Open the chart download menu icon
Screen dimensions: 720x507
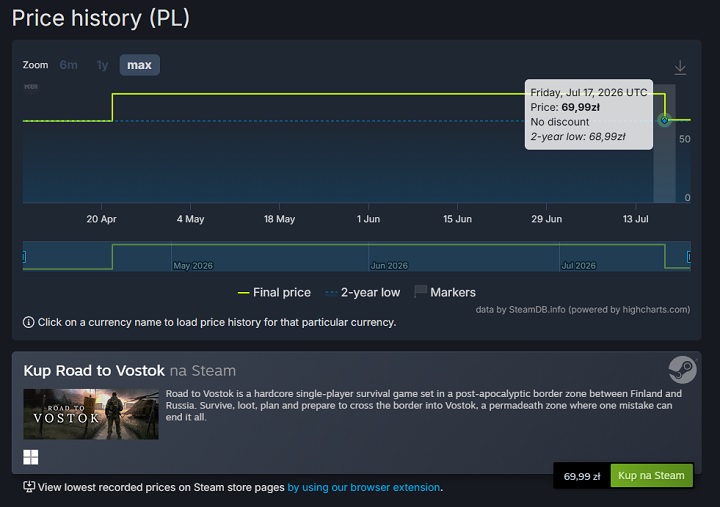point(680,68)
